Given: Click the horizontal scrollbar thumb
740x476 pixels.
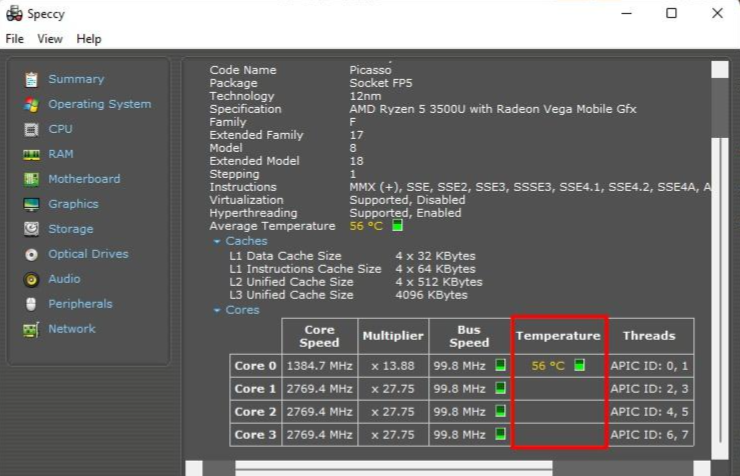Looking at the screenshot, I should pos(394,468).
